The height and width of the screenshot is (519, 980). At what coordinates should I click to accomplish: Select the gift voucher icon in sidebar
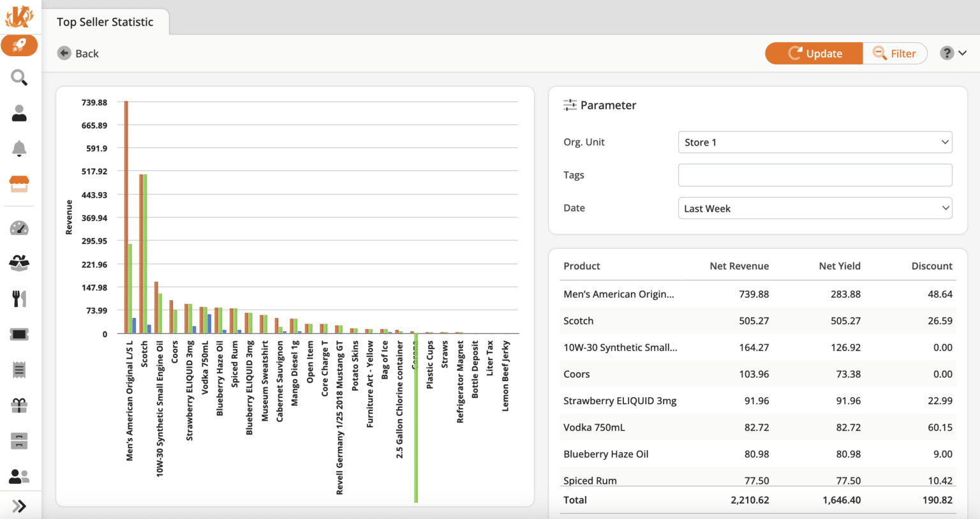coord(19,405)
